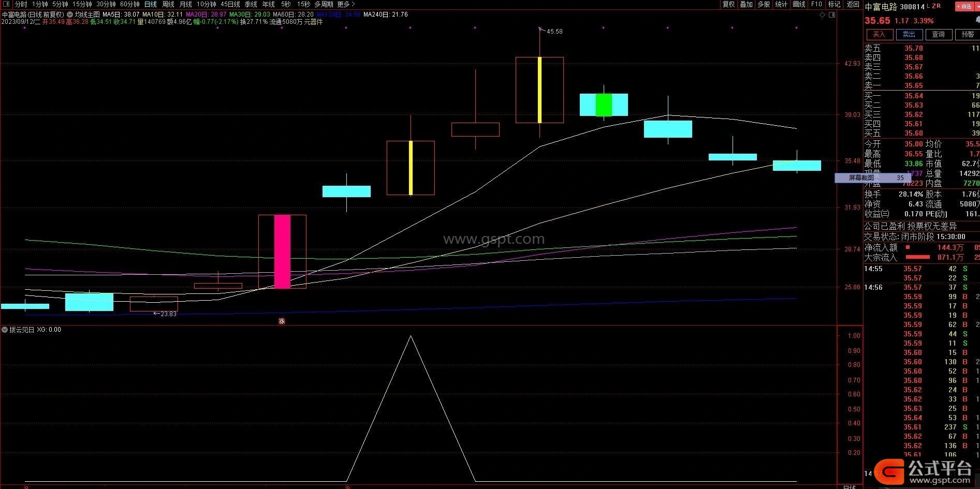Click the MA5日 38.07 label
Image resolution: width=980 pixels, height=489 pixels.
[x=121, y=14]
